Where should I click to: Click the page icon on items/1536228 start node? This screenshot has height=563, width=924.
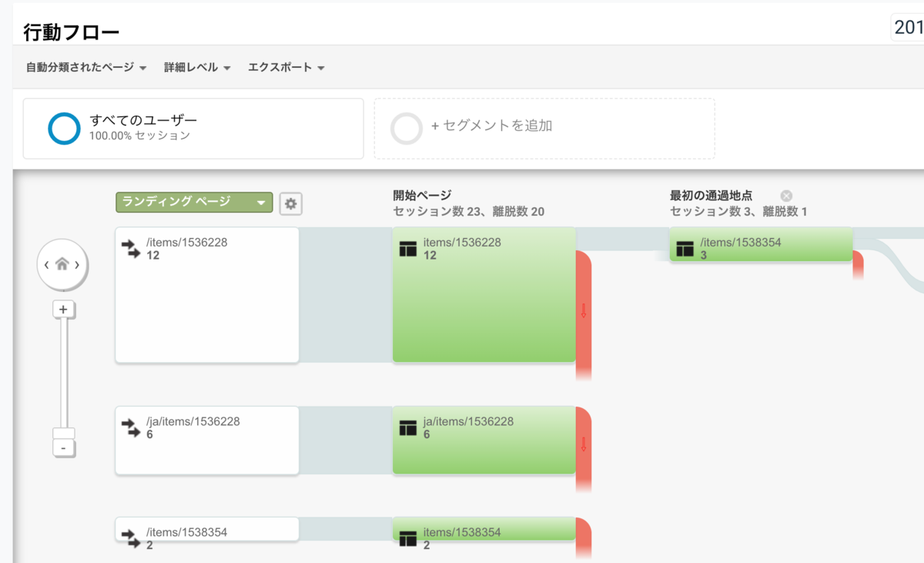409,248
